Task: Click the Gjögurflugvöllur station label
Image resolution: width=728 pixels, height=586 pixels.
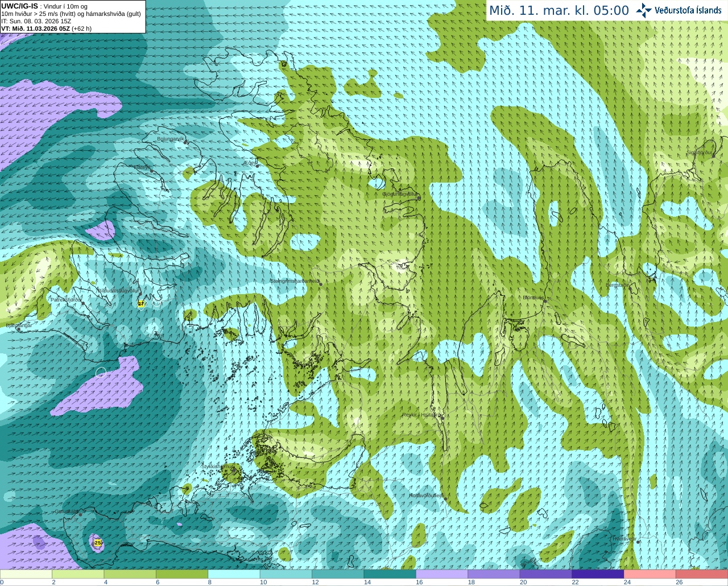Action: click(x=399, y=194)
